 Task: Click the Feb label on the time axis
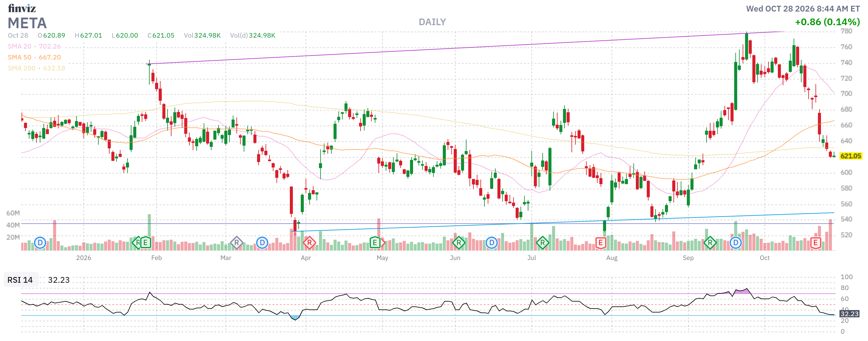coord(156,258)
